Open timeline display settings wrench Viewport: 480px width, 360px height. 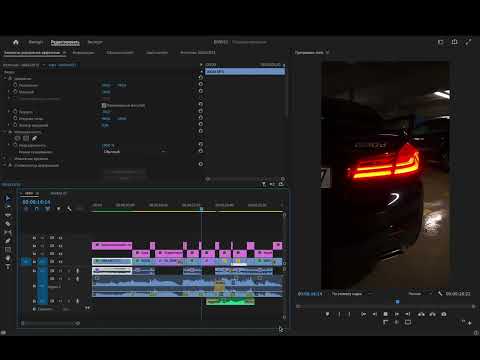tap(69, 209)
